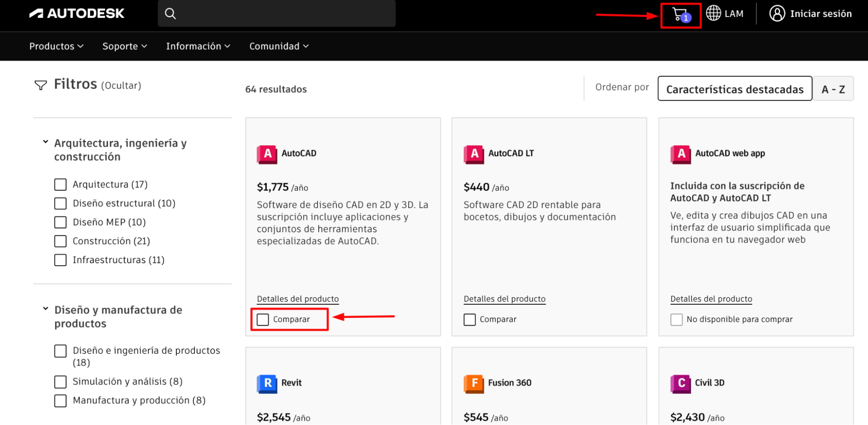Click the globe region icon
Screen dimensions: 868x425
coord(713,13)
